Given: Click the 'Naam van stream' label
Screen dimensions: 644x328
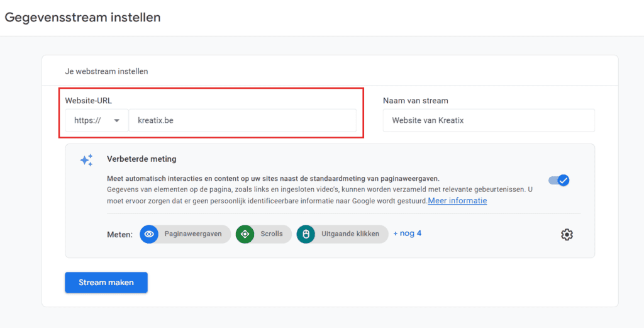Looking at the screenshot, I should coord(415,101).
